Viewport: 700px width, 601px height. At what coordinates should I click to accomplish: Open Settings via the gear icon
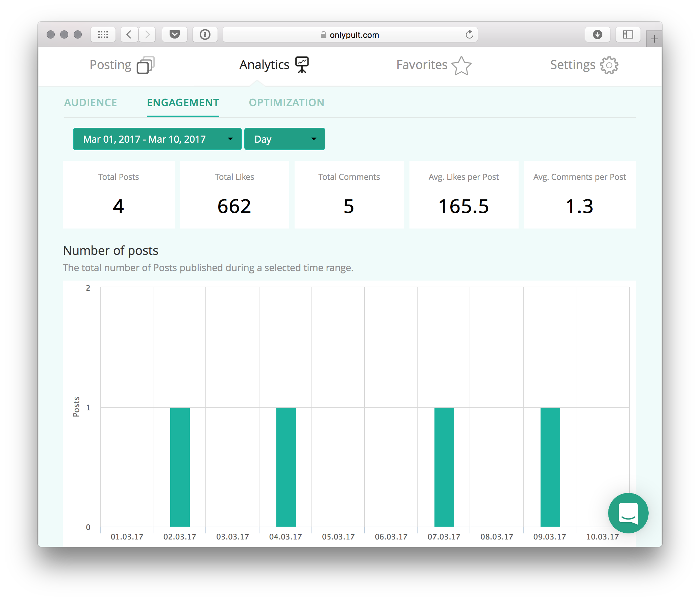tap(609, 65)
